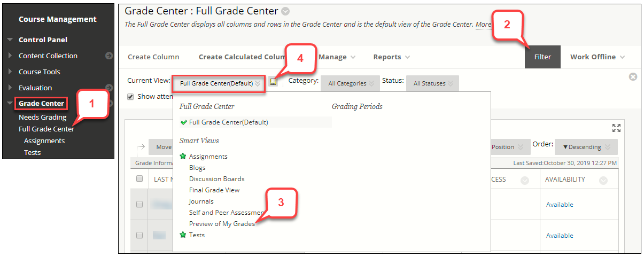The width and height of the screenshot is (644, 257).
Task: Open Needs Grading link in sidebar
Action: 43,117
